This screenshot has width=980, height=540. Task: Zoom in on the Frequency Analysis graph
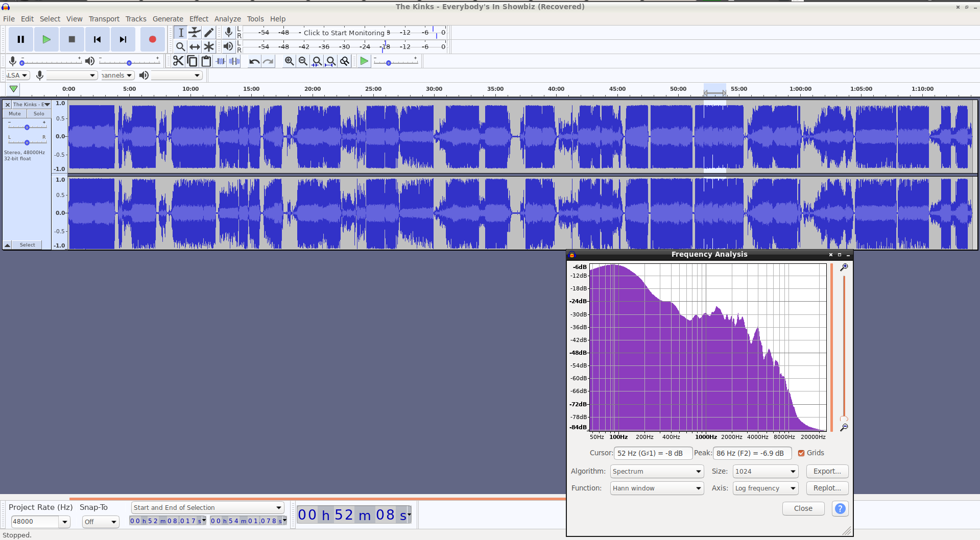(x=844, y=267)
